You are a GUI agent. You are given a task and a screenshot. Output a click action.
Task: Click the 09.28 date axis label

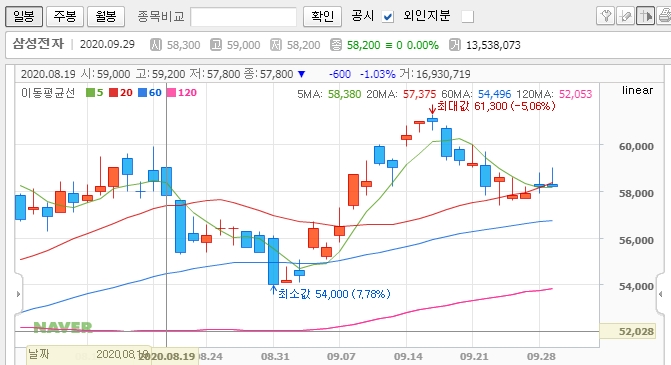pos(541,356)
